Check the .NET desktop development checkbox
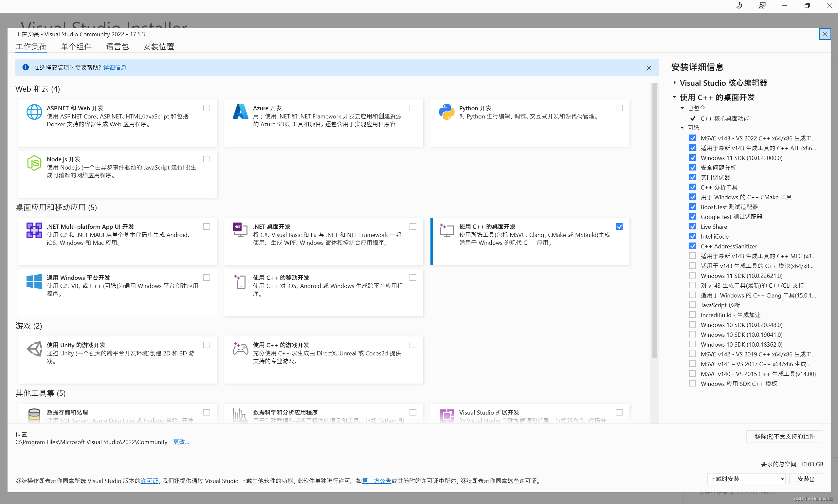 coord(413,226)
